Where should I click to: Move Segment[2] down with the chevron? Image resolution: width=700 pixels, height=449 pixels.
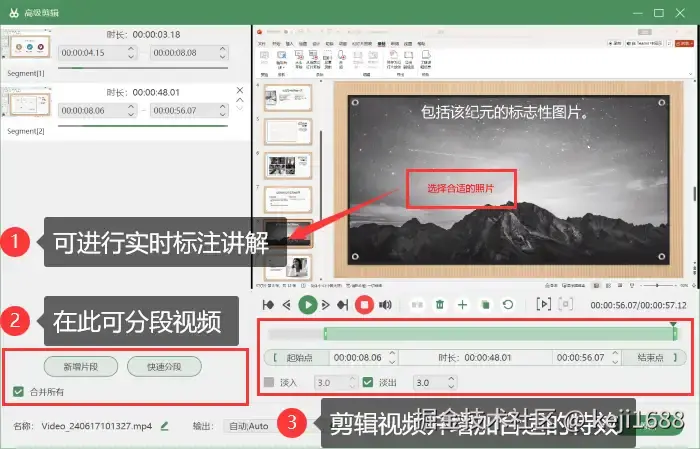pos(240,108)
